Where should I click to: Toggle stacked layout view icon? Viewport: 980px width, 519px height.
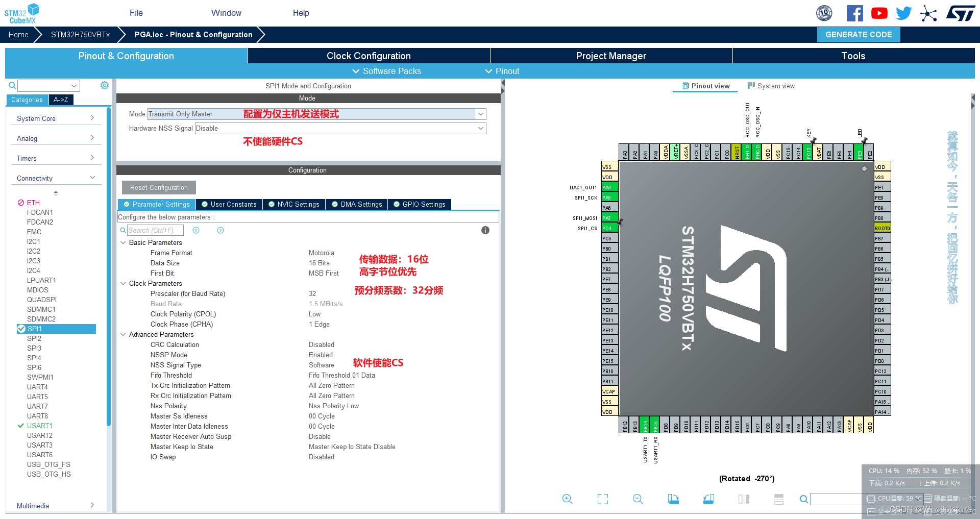779,499
